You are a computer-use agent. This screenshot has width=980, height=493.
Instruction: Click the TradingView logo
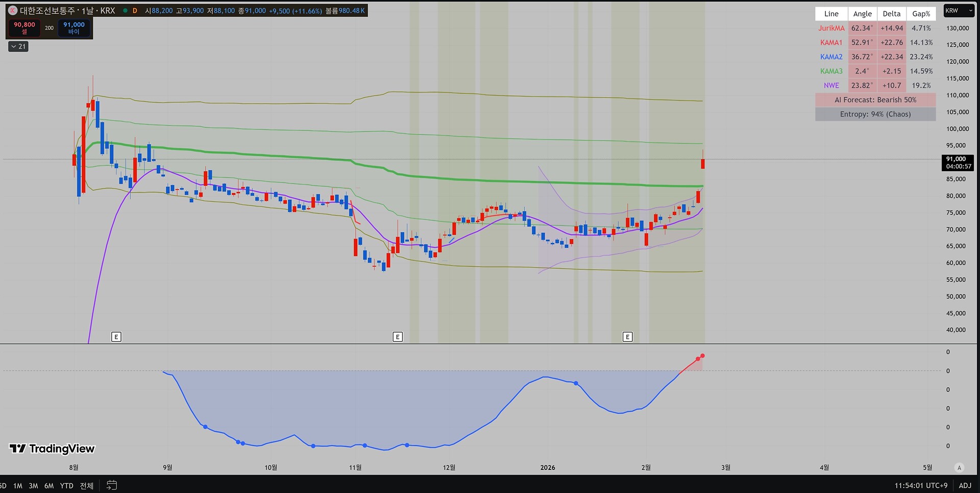pyautogui.click(x=52, y=449)
